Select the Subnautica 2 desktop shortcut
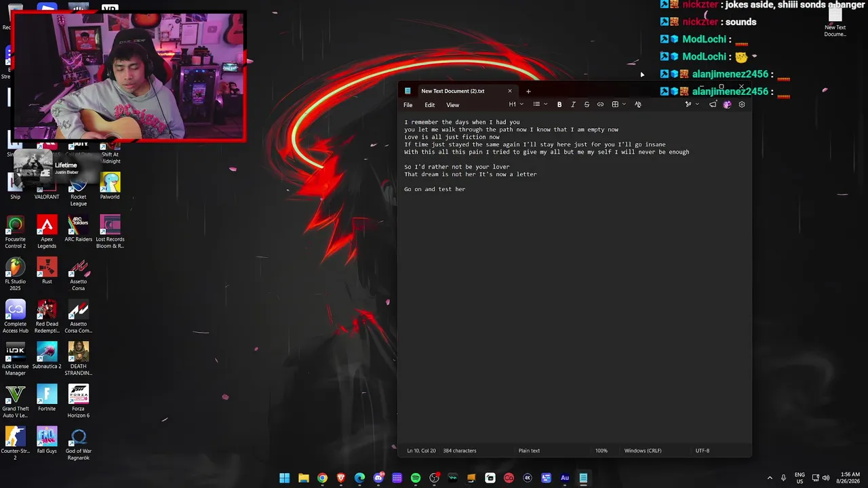The height and width of the screenshot is (488, 868). pyautogui.click(x=47, y=356)
